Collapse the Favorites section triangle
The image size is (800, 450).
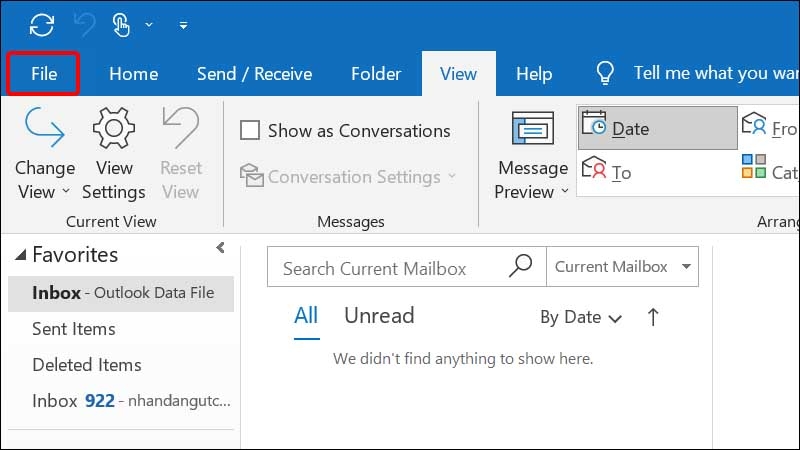(x=21, y=255)
